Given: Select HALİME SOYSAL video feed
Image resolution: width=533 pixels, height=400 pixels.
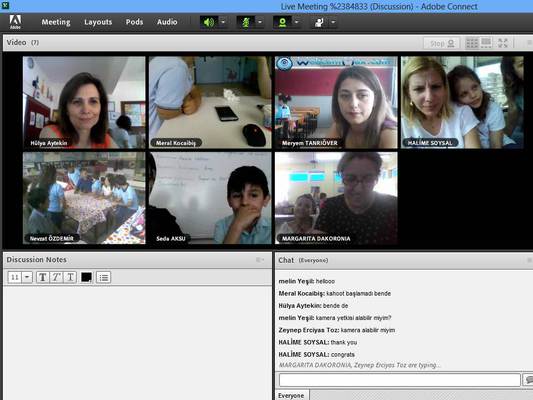Looking at the screenshot, I should click(462, 102).
